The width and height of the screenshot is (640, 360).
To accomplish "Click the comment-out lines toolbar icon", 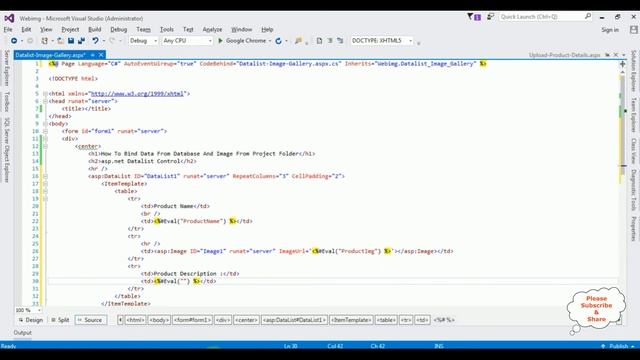I will pos(330,41).
